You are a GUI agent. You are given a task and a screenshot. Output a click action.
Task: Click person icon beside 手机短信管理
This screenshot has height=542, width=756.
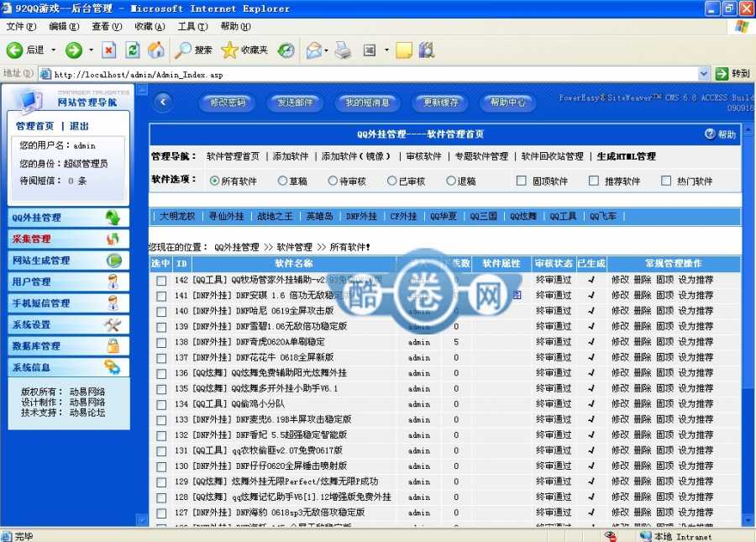coord(113,303)
